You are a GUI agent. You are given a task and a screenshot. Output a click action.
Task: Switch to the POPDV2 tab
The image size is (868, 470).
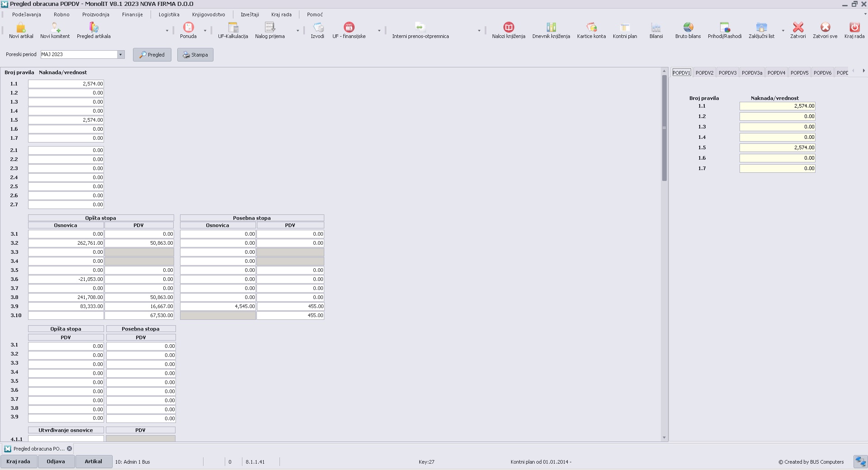click(704, 73)
